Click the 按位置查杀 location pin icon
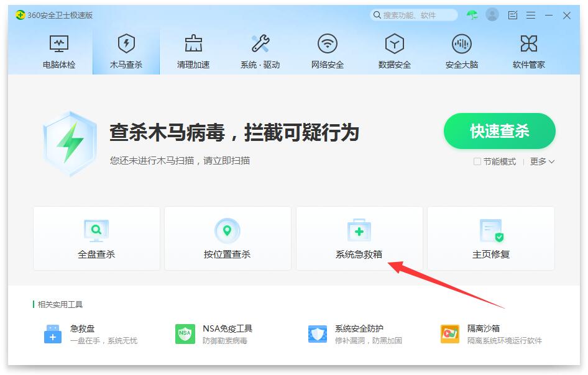Screen dimensions: 588x375 [x=227, y=231]
